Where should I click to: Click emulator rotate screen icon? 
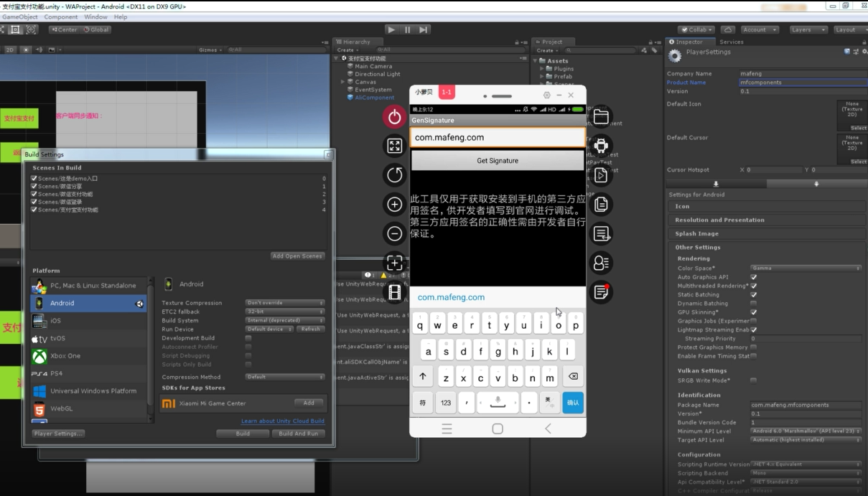click(x=394, y=175)
